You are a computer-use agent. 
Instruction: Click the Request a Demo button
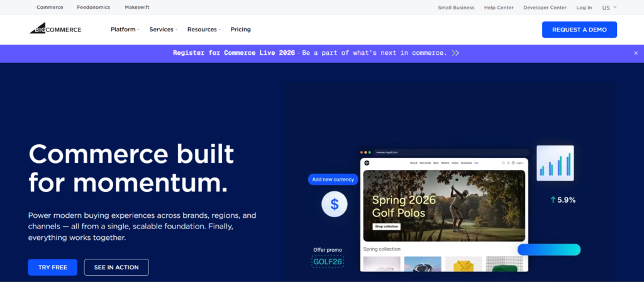click(x=579, y=30)
